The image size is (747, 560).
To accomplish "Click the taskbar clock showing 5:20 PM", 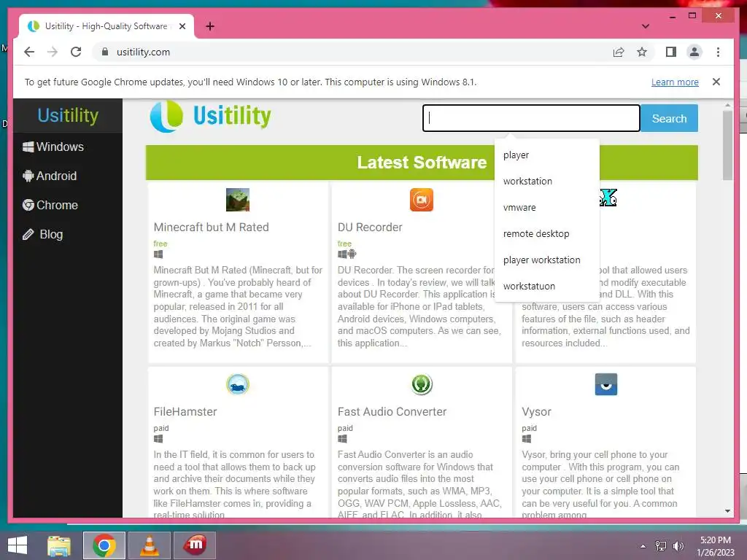I will (716, 545).
